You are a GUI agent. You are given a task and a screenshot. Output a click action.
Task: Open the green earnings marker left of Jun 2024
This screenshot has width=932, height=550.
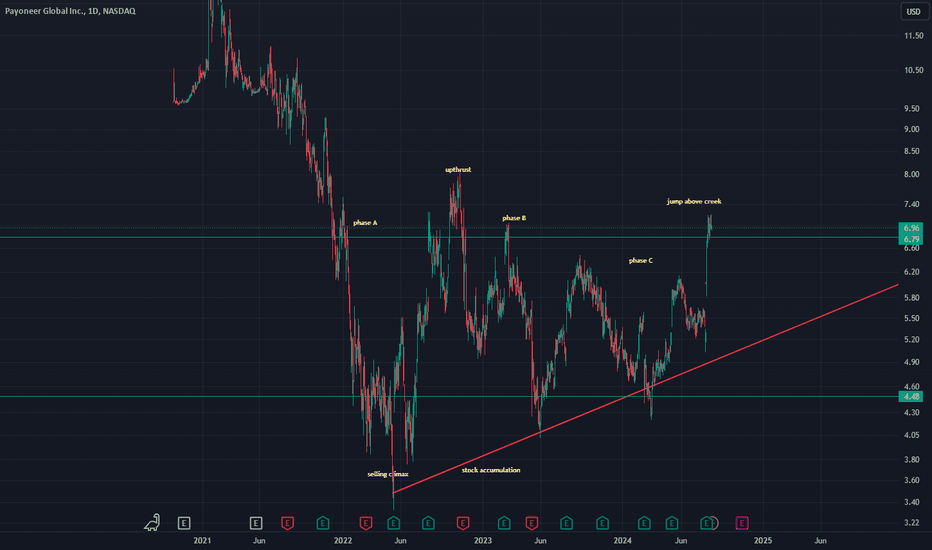point(672,523)
